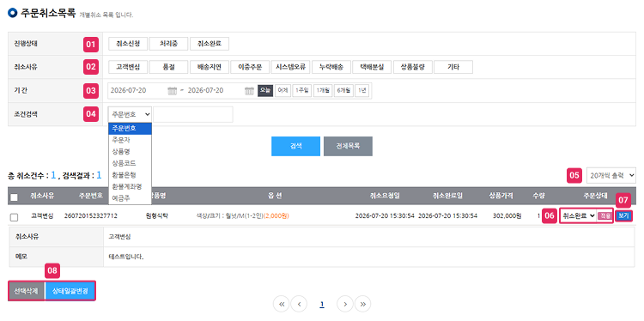
Task: Go to last page of results
Action: click(362, 304)
